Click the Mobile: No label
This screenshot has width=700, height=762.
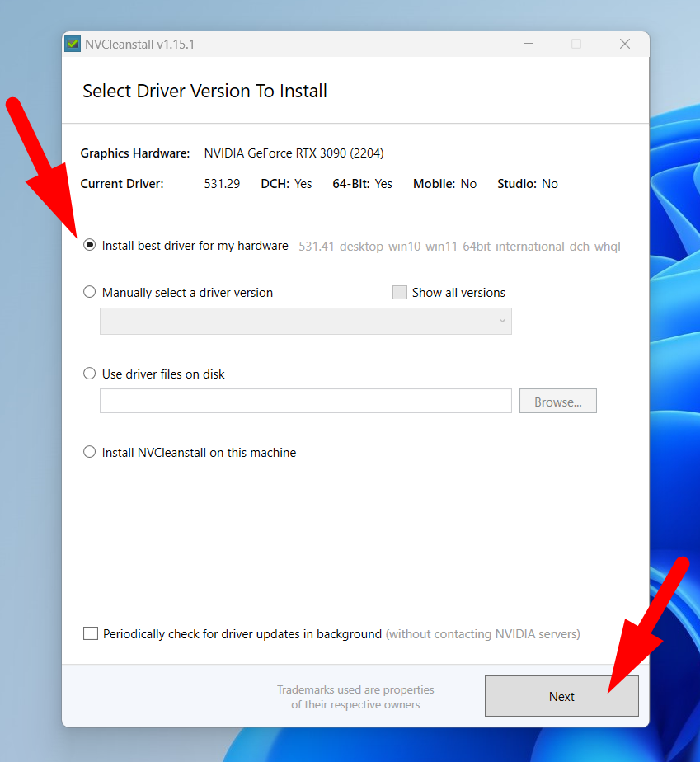coord(444,184)
